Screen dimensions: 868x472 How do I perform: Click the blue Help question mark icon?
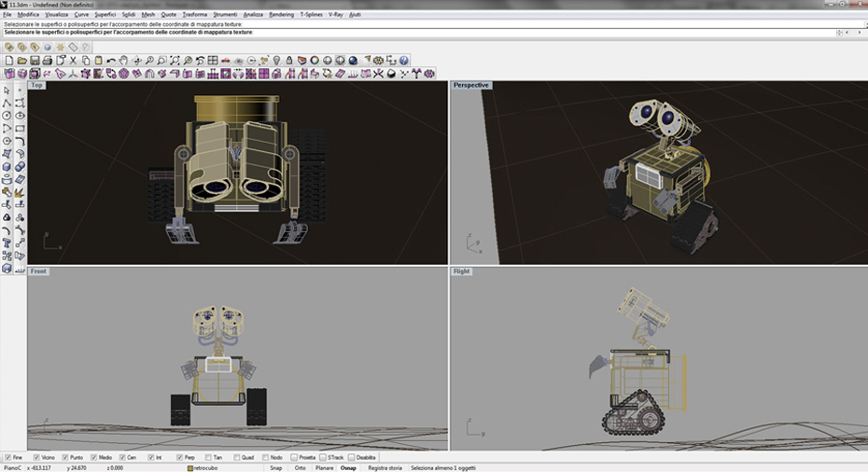coord(403,61)
